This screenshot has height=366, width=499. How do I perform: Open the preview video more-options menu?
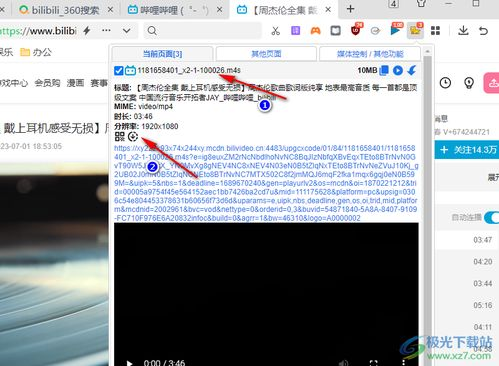[x=403, y=363]
